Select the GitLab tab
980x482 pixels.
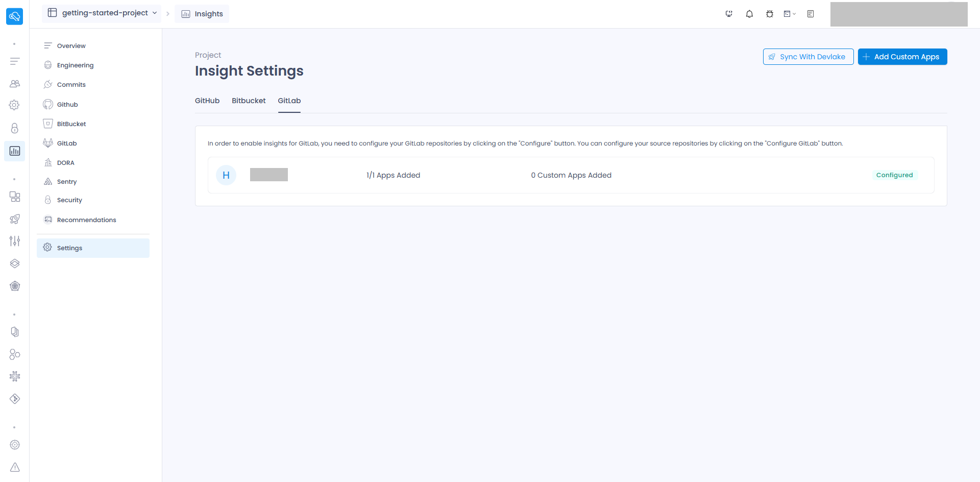pos(289,101)
